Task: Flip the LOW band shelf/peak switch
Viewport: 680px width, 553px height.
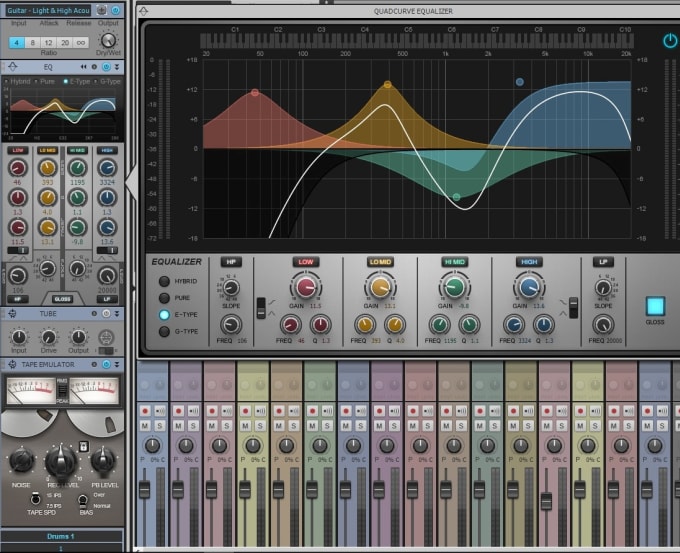Action: pos(261,308)
